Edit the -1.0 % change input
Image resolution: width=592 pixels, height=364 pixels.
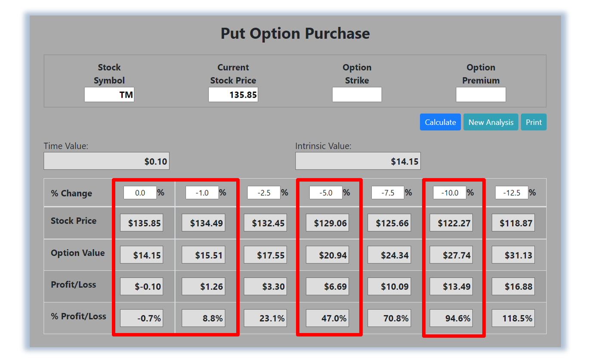[x=202, y=193]
